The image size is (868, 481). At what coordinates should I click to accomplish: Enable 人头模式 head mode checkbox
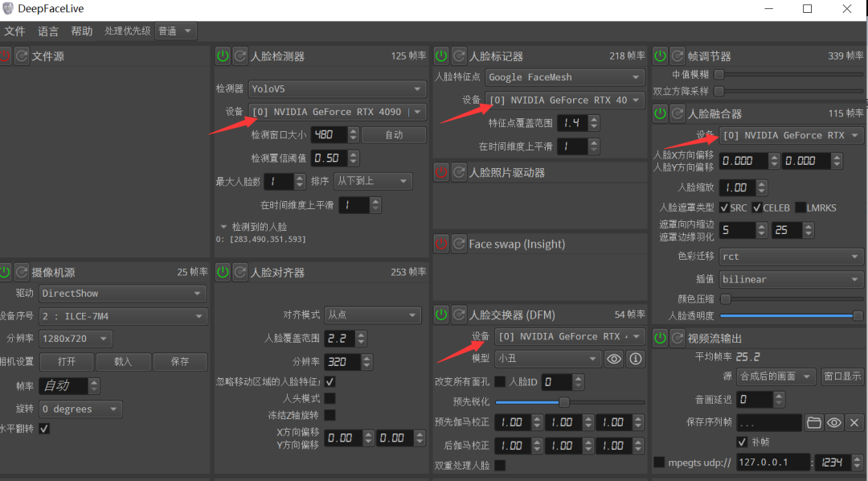click(x=330, y=398)
